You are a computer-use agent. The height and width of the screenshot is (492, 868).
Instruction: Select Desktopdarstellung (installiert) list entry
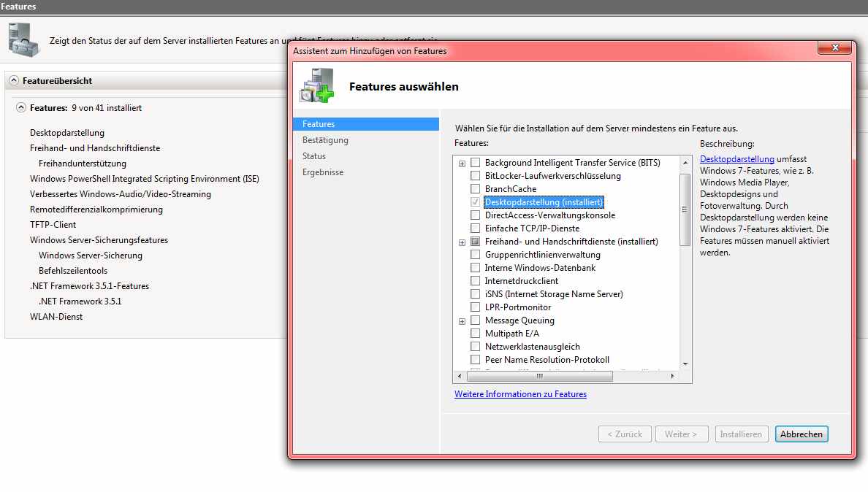544,202
